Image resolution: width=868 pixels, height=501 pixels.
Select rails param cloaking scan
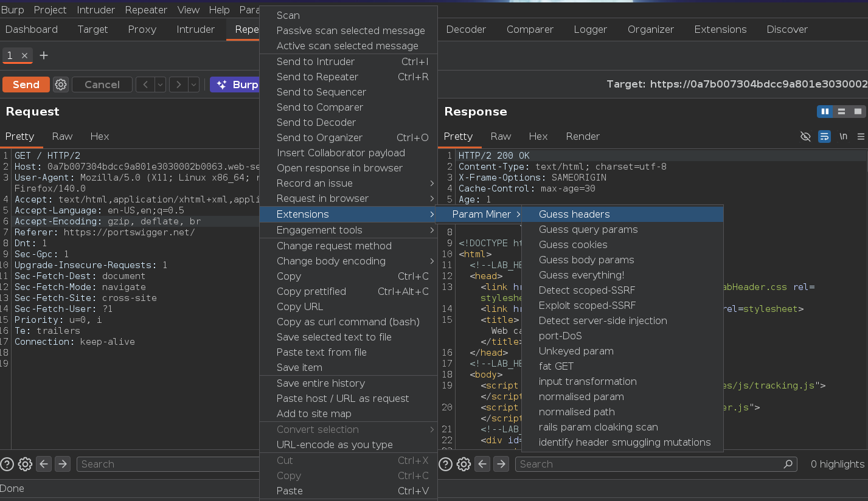[x=623, y=427]
